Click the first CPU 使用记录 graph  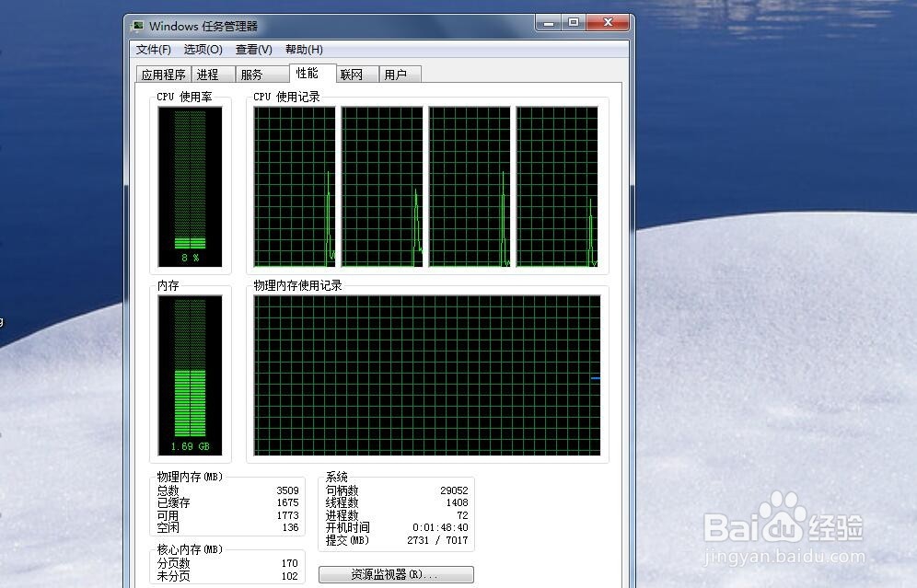[295, 187]
